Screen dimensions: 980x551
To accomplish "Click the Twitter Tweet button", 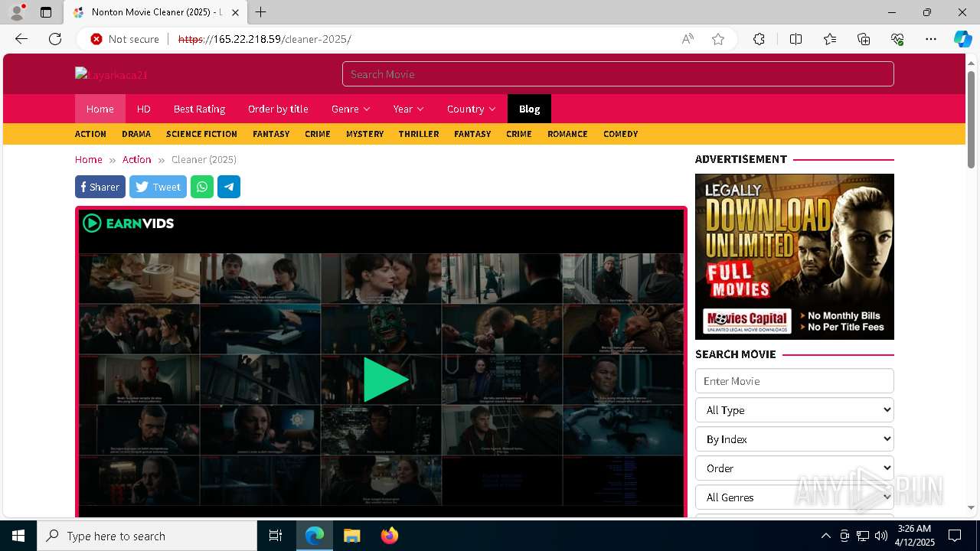I will tap(158, 187).
